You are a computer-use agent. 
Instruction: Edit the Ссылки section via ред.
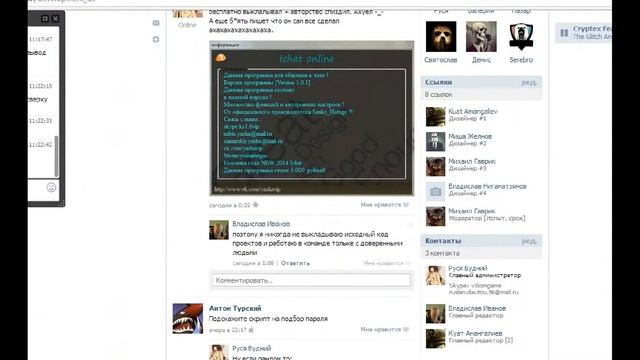(529, 82)
